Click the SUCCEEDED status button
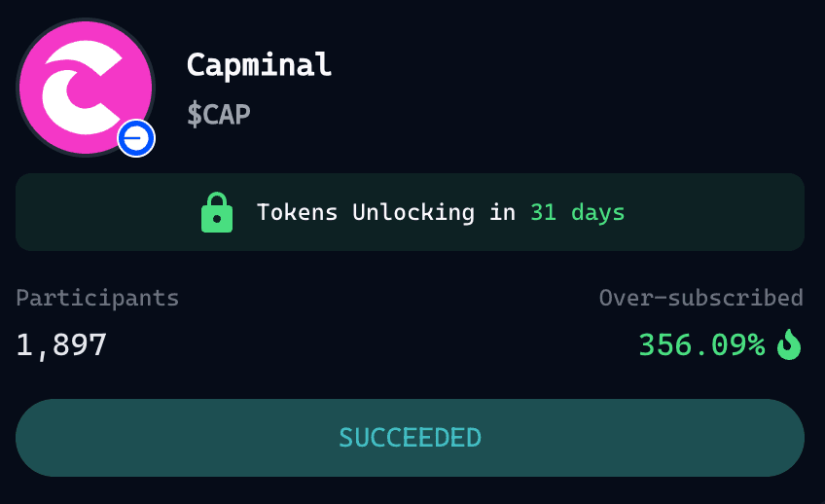 tap(410, 438)
